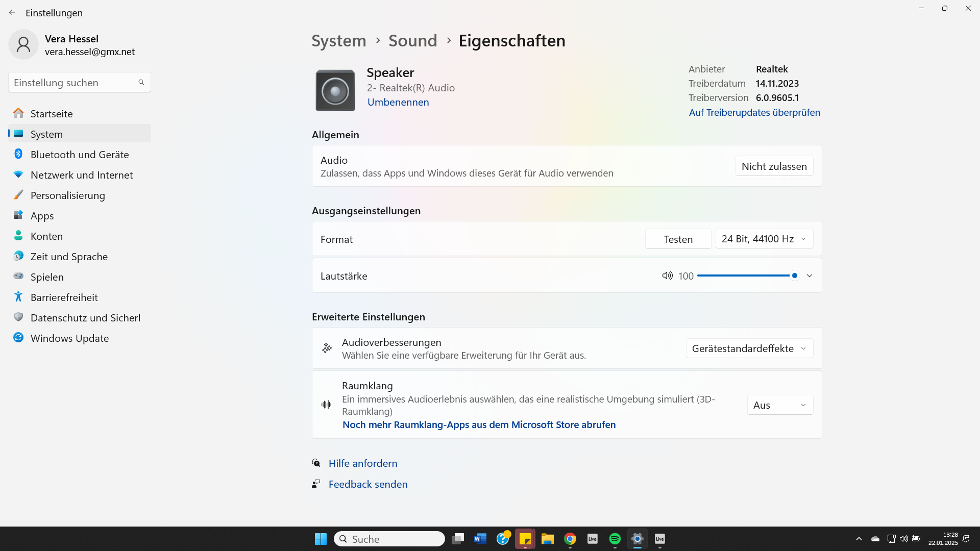Open the Gerätestandardeffekte dropdown
Viewport: 980px width, 551px height.
click(749, 348)
